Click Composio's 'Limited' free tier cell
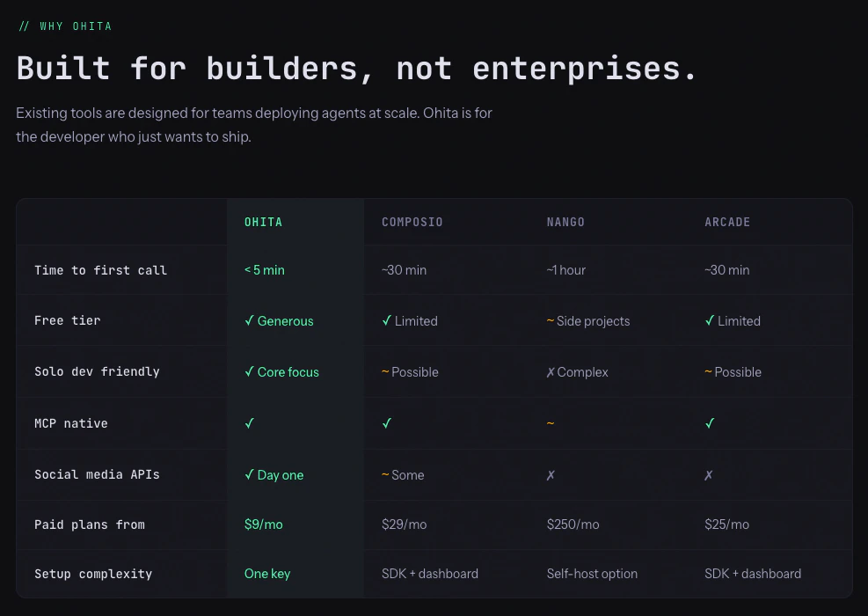Viewport: 868px width, 616px height. 410,321
